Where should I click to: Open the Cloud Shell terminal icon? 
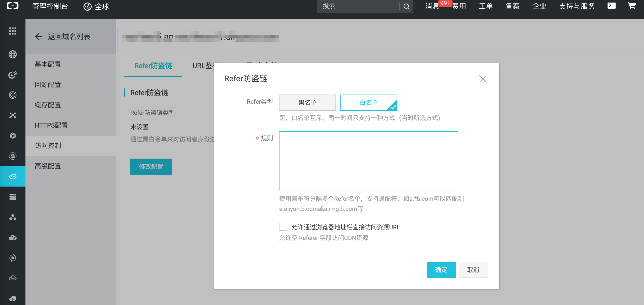pyautogui.click(x=611, y=6)
